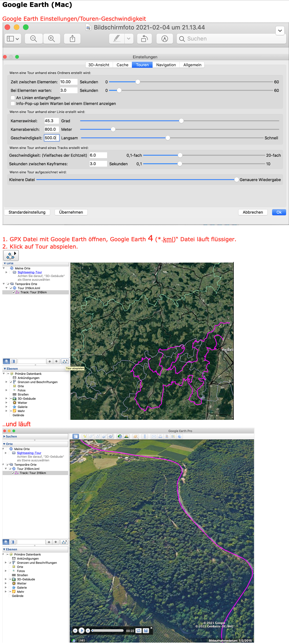Uncheck Temporäre Orte in Google Earth Pro window
The height and width of the screenshot is (644, 289).
[x=8, y=464]
